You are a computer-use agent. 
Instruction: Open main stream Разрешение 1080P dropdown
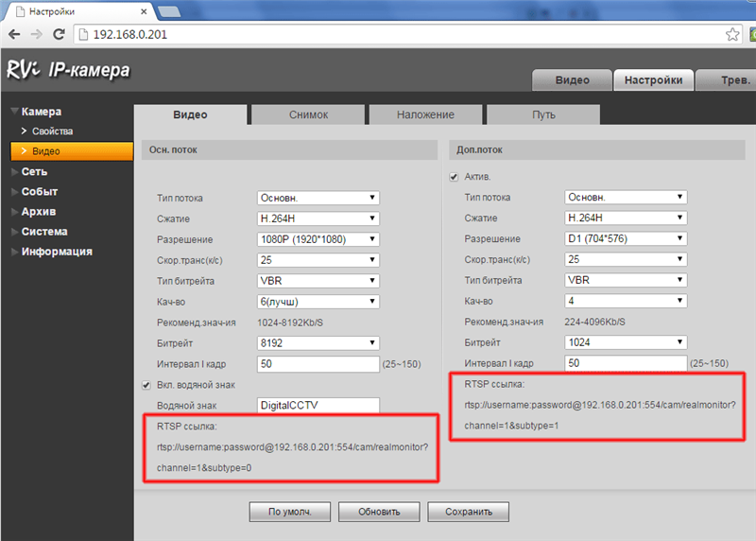point(318,239)
